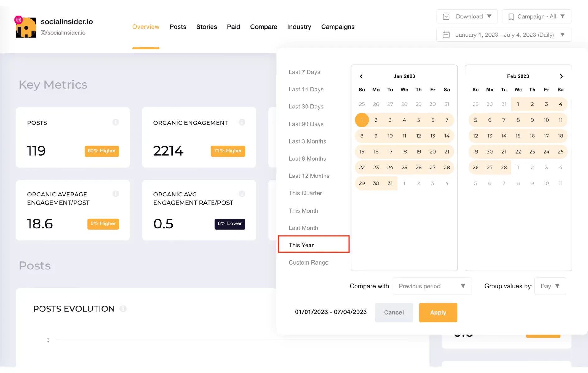The width and height of the screenshot is (588, 373).
Task: Pick February 28 in the Feb 2023 calendar
Action: coord(504,168)
